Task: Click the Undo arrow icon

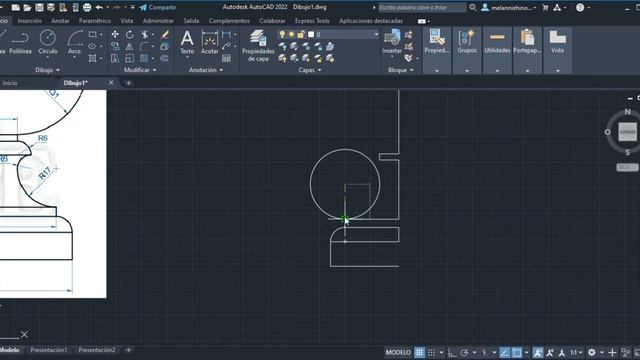Action: coord(99,7)
